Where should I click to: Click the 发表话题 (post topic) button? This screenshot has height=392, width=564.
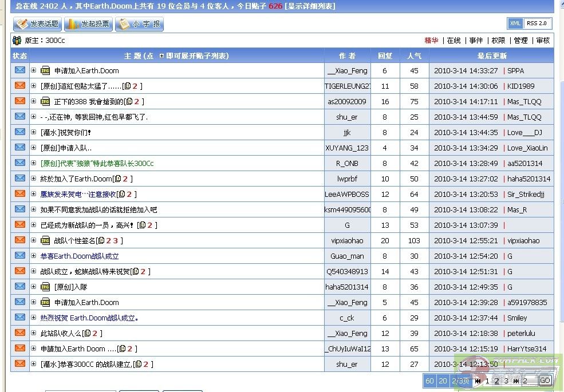37,24
